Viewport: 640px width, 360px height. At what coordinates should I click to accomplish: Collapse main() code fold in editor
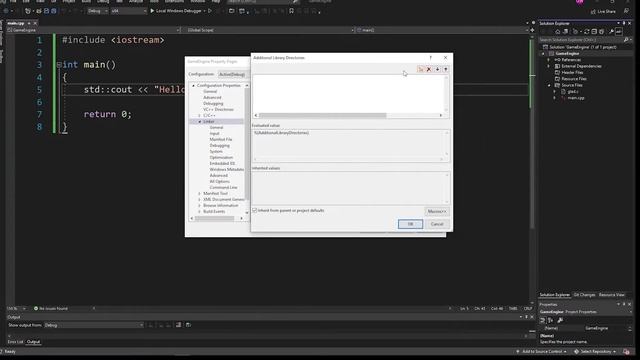[x=59, y=64]
